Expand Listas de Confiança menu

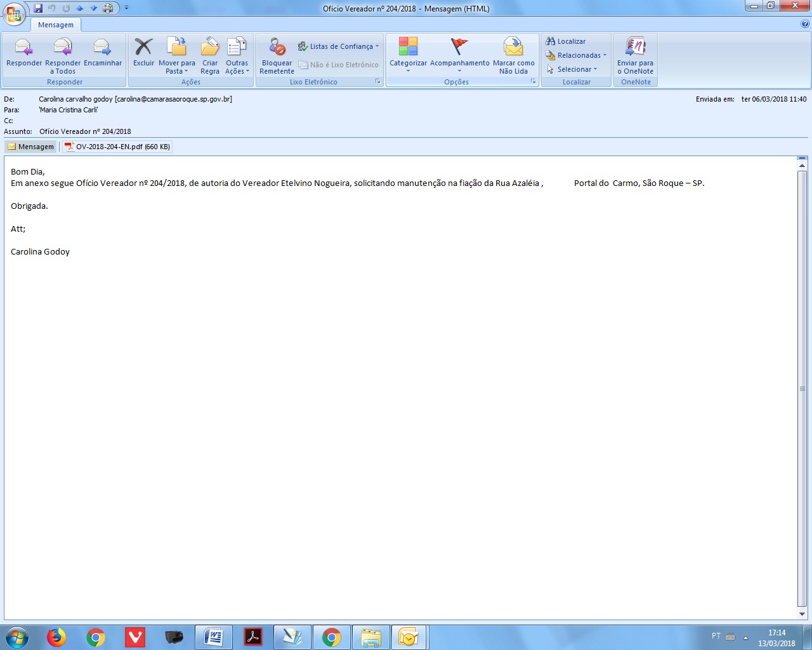click(x=338, y=46)
